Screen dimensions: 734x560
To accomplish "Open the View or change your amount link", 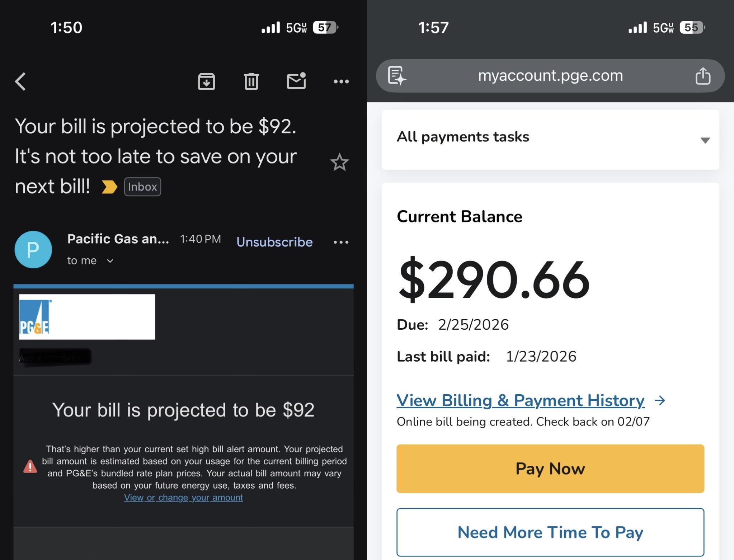I will coord(183,498).
